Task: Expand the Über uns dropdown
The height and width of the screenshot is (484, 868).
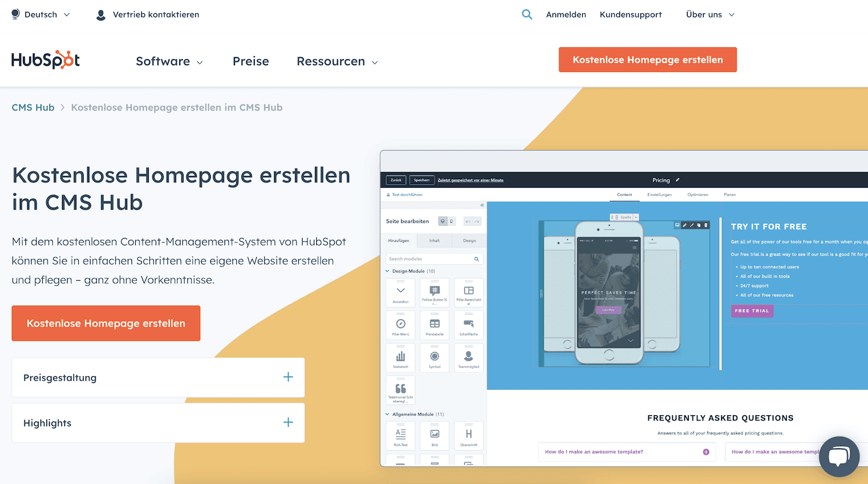Action: click(711, 14)
